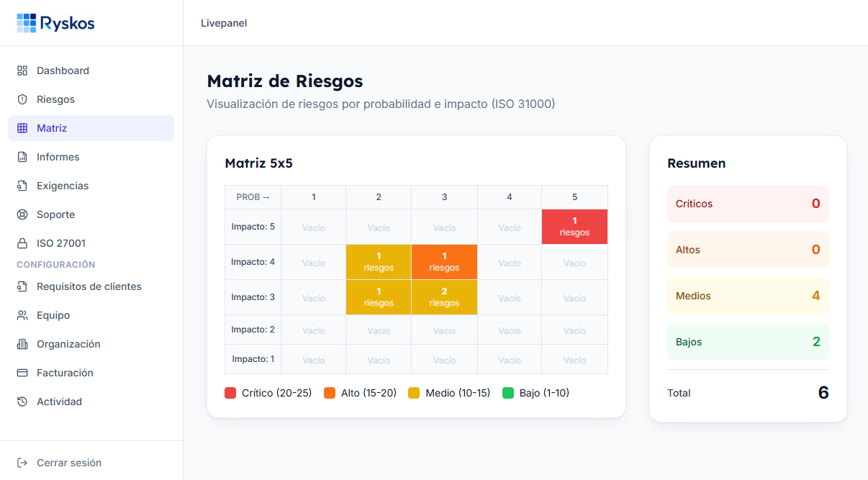This screenshot has width=868, height=480.
Task: Open ISO 27001 section
Action: point(91,243)
